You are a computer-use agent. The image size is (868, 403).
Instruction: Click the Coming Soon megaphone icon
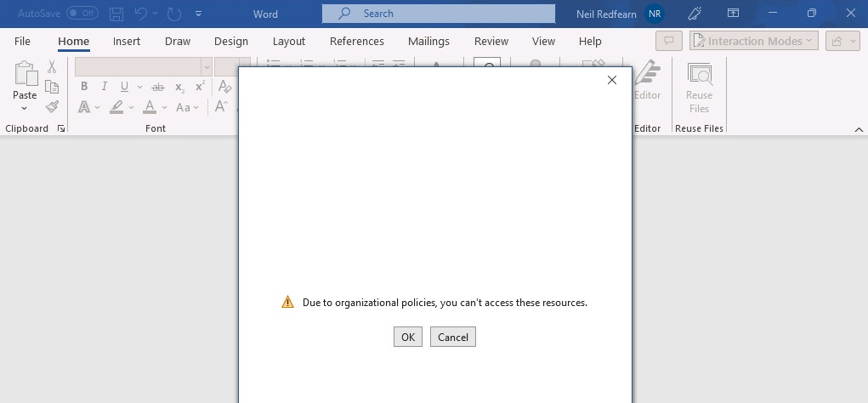(695, 14)
